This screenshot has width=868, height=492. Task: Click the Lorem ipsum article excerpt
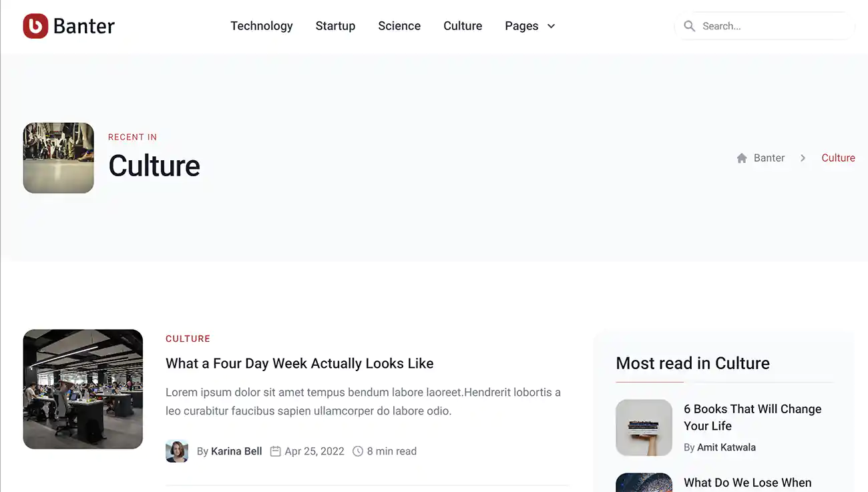[363, 401]
